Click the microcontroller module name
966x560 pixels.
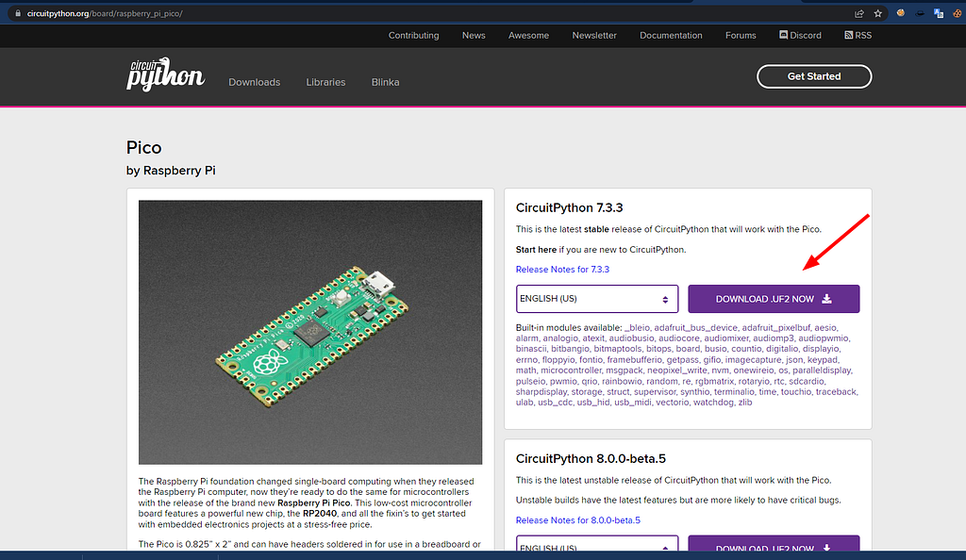(571, 370)
